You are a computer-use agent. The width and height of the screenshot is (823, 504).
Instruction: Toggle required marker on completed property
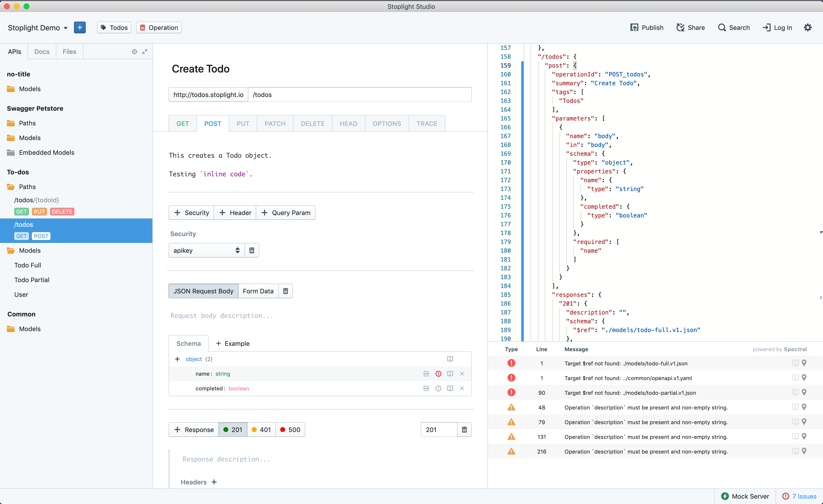point(438,388)
